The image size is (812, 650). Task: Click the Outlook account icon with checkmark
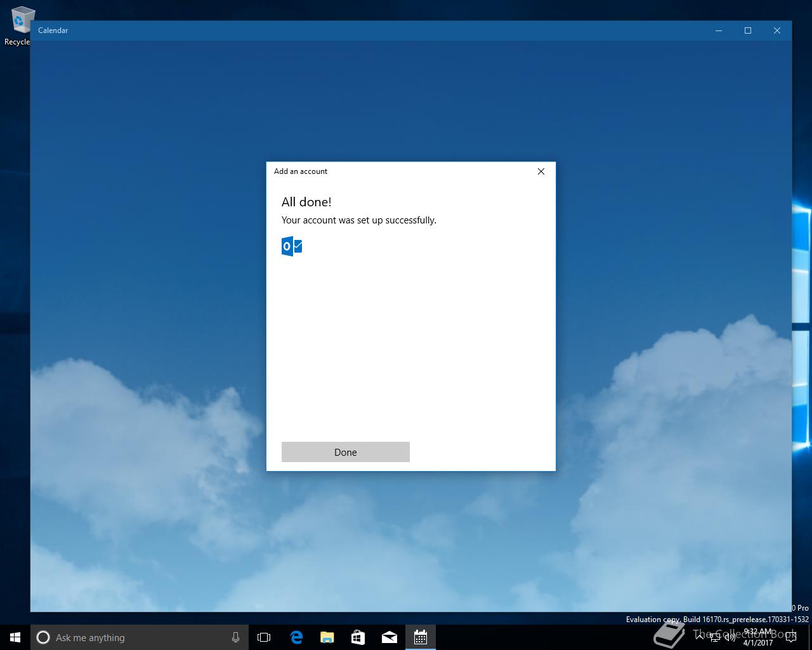[292, 246]
